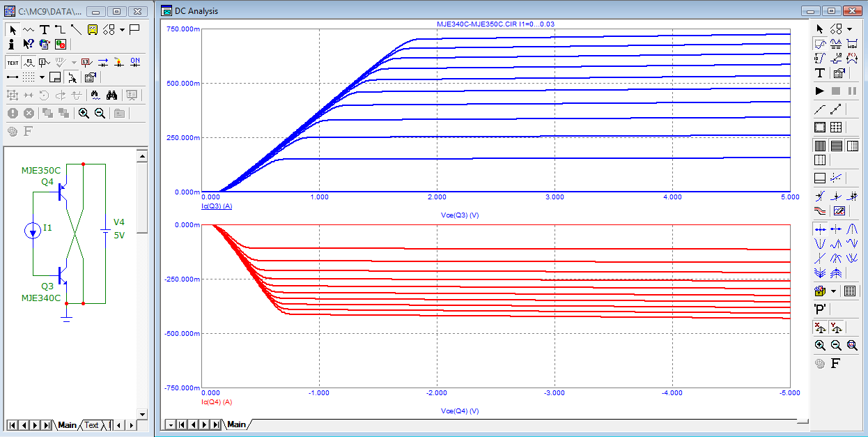This screenshot has width=868, height=437.
Task: Open graphics shapes dropdown in analysis toolbar
Action: [850, 29]
